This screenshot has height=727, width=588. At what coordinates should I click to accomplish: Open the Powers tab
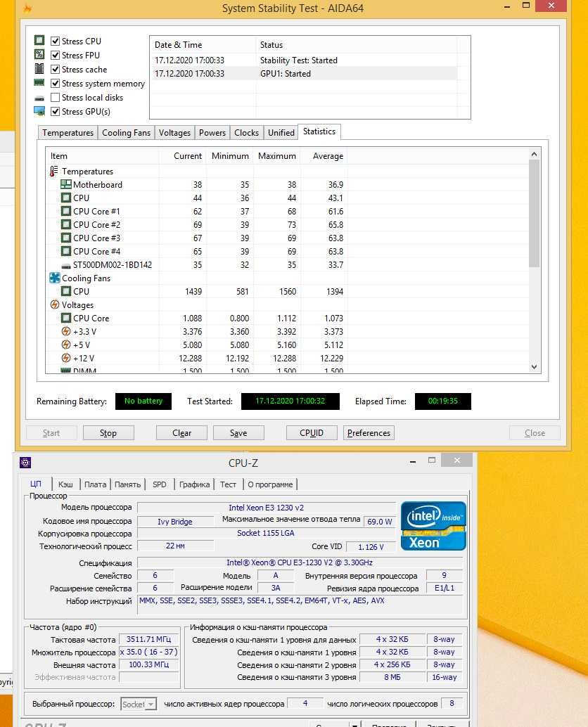pyautogui.click(x=212, y=133)
